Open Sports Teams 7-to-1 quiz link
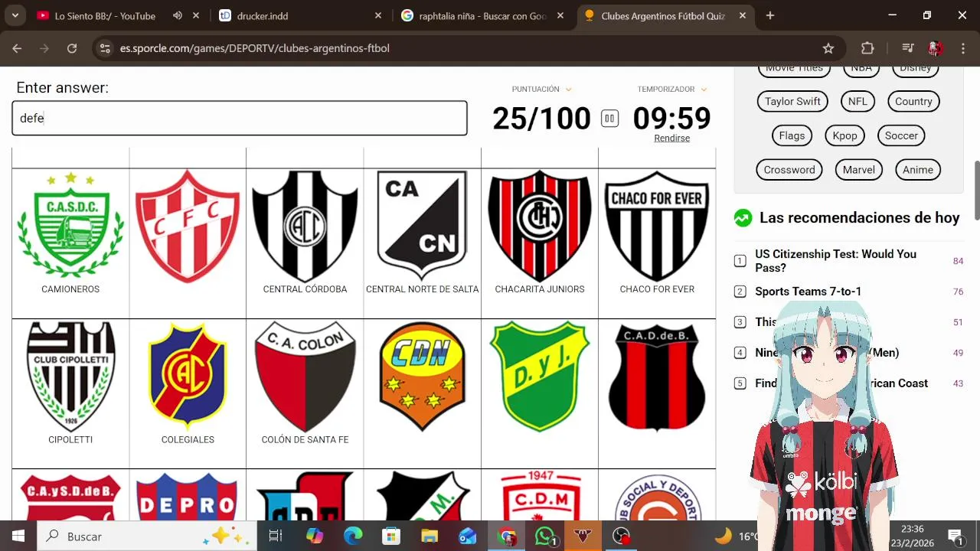The image size is (980, 551). [x=808, y=292]
